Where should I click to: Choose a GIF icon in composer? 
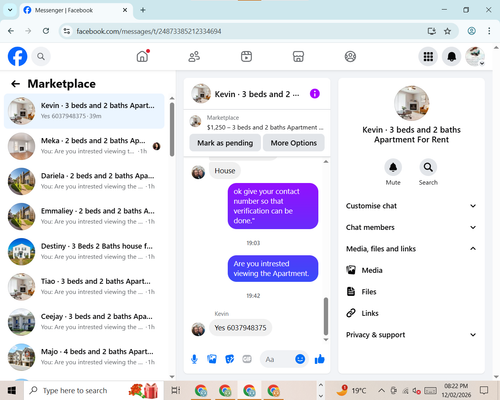247,359
